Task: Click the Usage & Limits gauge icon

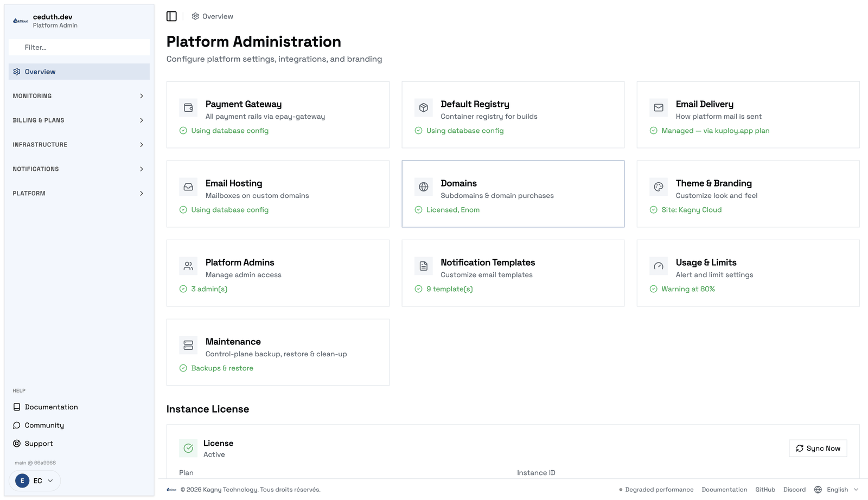Action: click(x=659, y=266)
